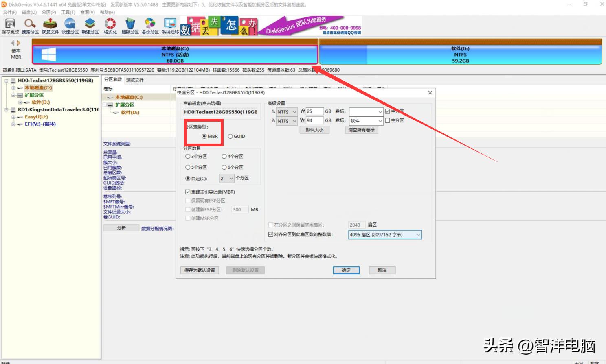Uncheck 重建主引导记录(MBR) checkbox
The image size is (606, 364).
point(188,192)
